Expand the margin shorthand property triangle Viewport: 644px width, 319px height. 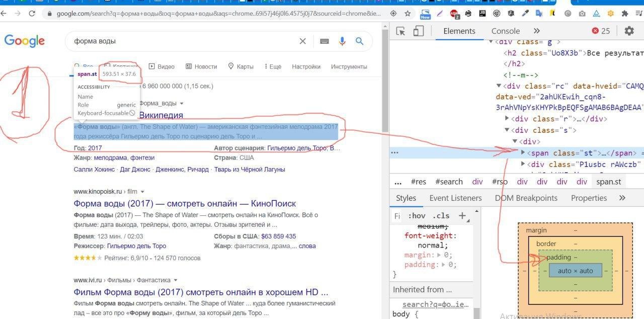(439, 255)
